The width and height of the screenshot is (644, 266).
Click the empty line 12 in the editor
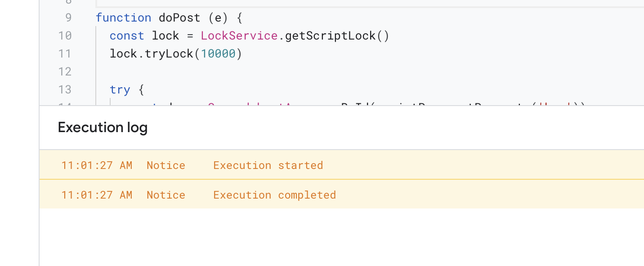click(270, 72)
